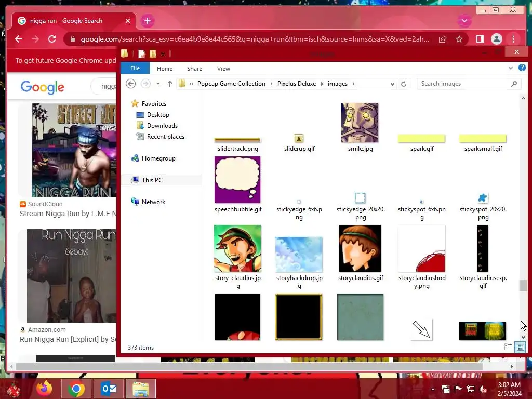Go forward in File Explorer
Viewport: 532px width, 399px height.
[145, 84]
